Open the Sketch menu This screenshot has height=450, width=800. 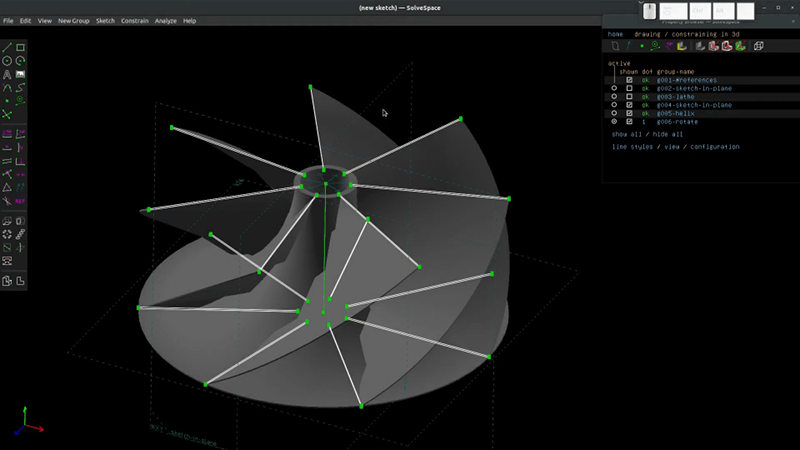[105, 21]
